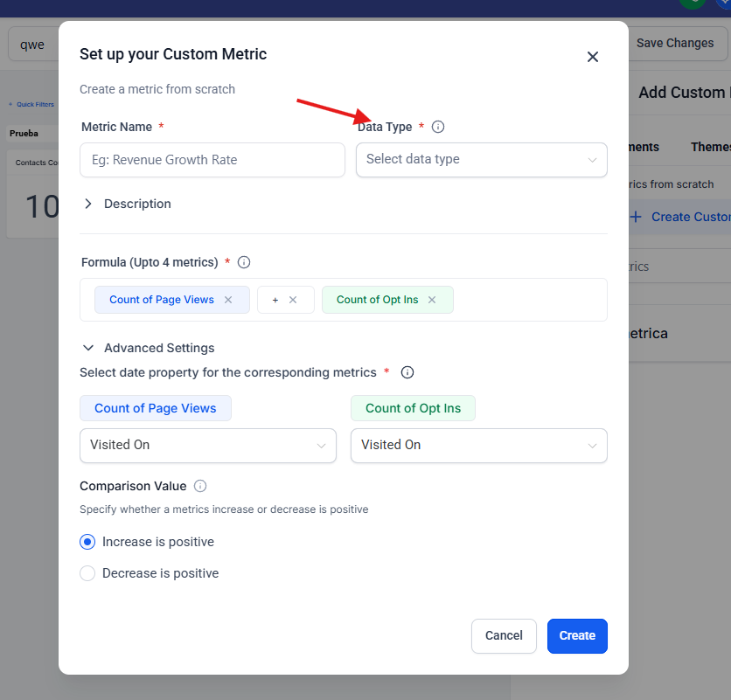The height and width of the screenshot is (700, 731).
Task: Select Decrease is positive option
Action: [x=87, y=573]
